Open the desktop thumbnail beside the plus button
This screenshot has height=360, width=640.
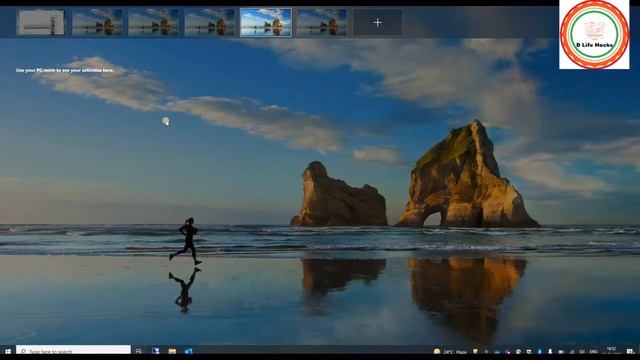[322, 22]
